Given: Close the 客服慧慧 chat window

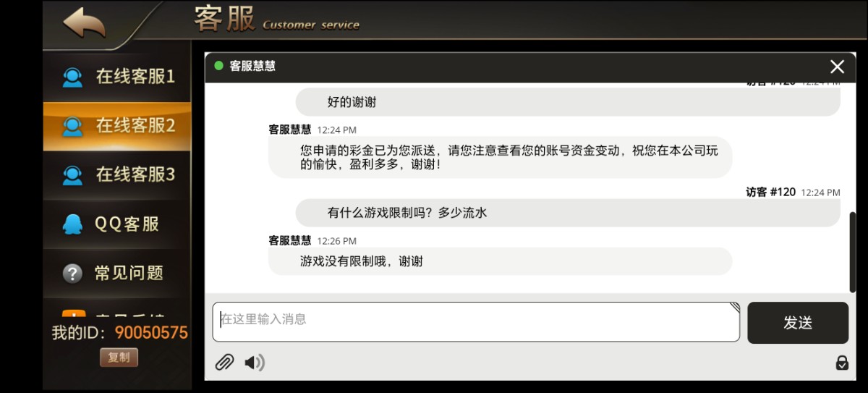Looking at the screenshot, I should pos(837,67).
